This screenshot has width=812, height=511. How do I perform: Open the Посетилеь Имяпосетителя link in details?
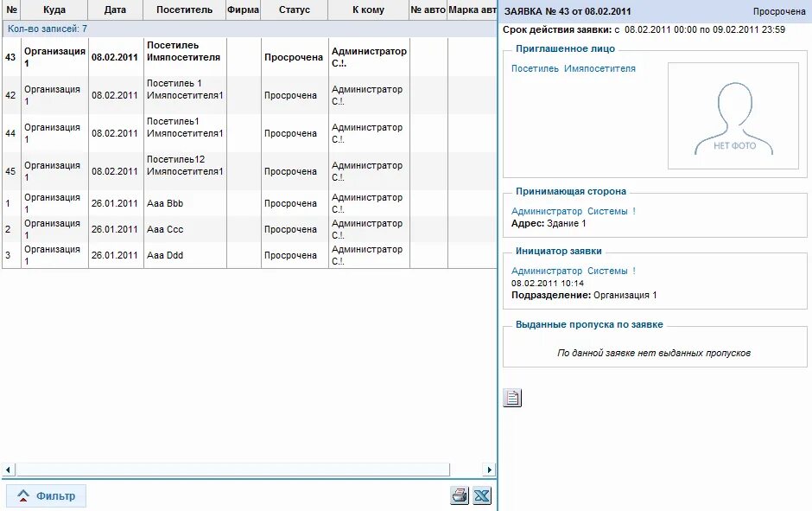tap(574, 68)
